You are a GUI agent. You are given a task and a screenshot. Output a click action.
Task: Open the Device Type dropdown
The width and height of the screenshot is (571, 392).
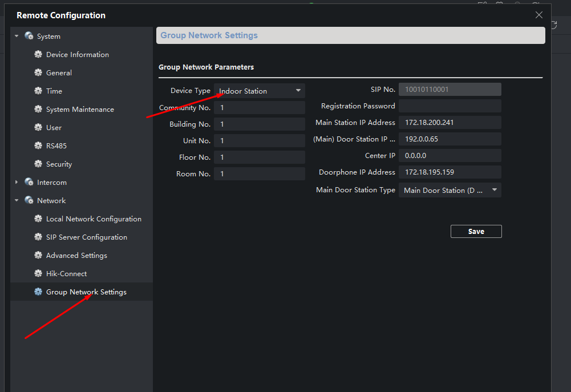point(260,91)
